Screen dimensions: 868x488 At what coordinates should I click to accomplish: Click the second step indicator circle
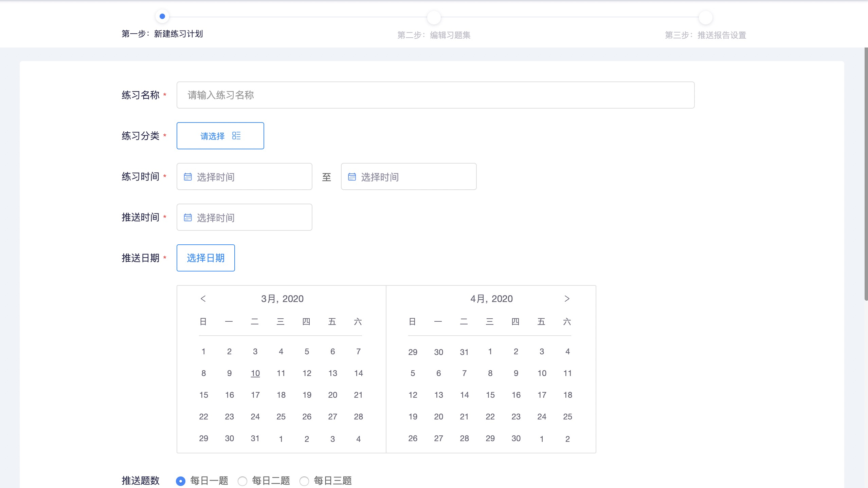coord(434,17)
